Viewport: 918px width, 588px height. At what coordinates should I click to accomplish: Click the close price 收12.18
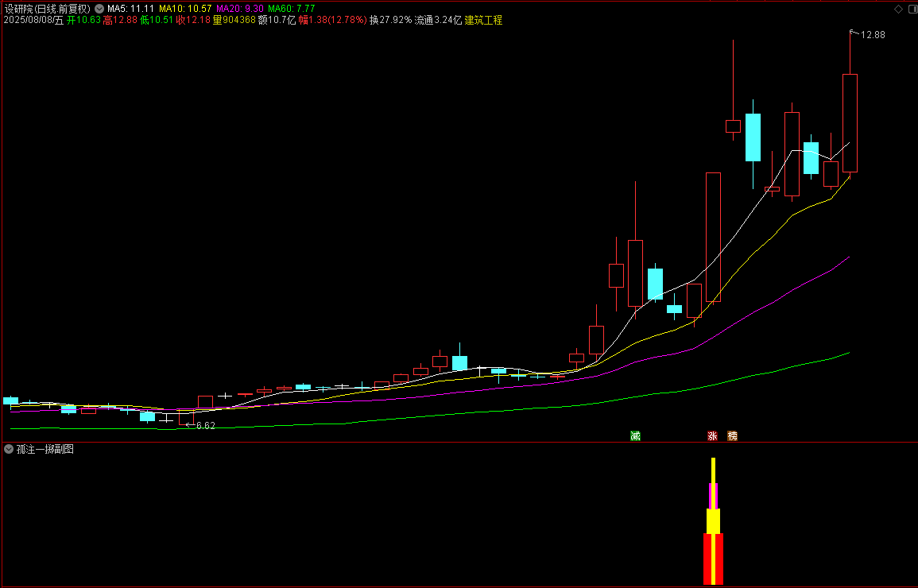coord(193,20)
